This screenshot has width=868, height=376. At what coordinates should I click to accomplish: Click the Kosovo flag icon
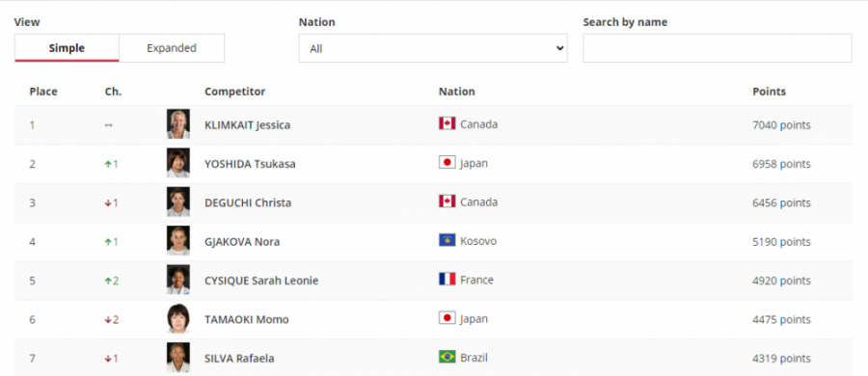point(447,240)
